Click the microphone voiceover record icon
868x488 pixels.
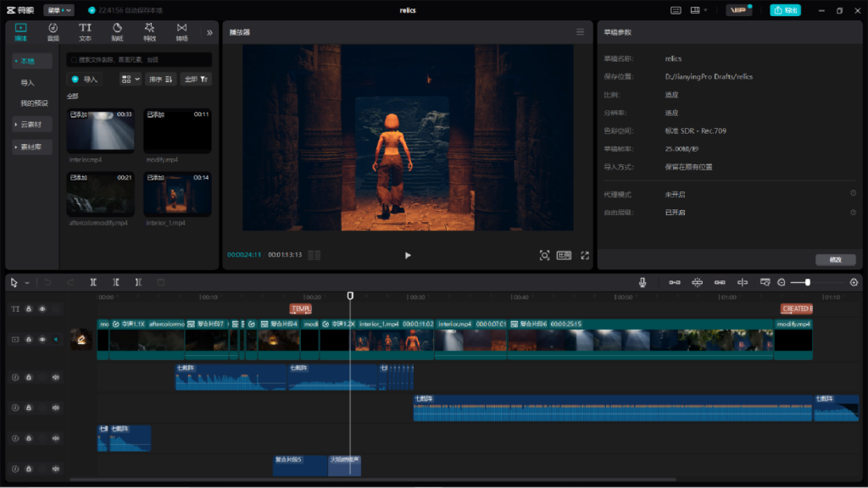(x=643, y=282)
